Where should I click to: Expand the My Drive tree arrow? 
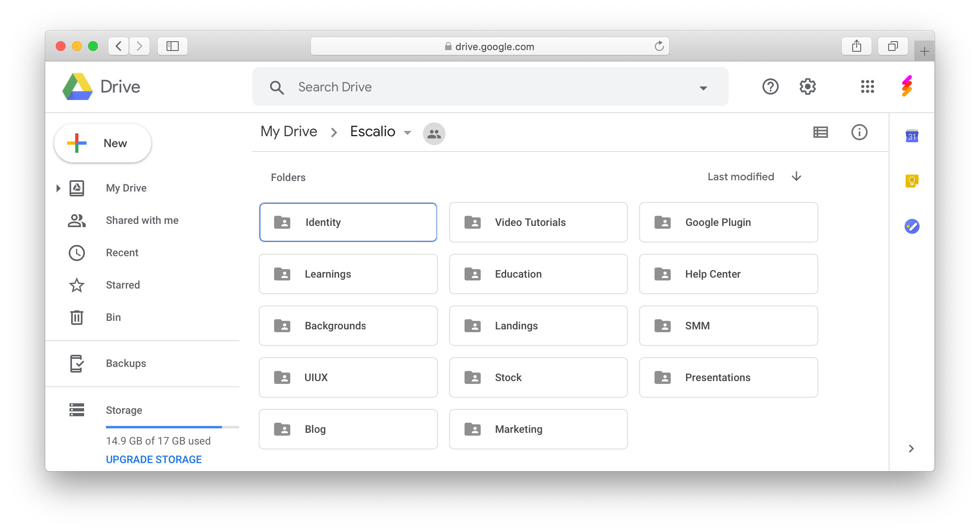tap(58, 188)
